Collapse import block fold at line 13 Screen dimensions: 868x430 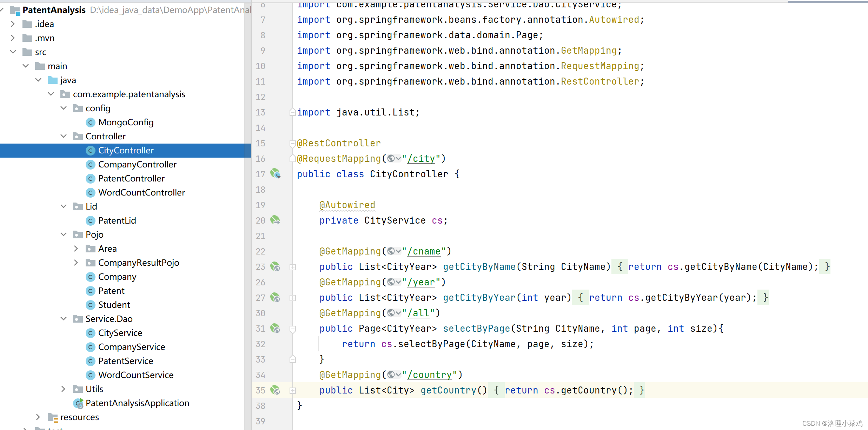tap(292, 112)
